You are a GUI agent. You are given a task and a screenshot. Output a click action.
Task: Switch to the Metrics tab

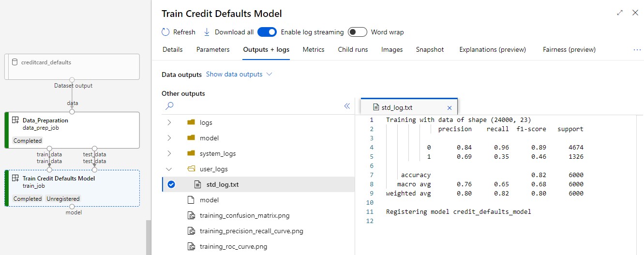click(314, 49)
